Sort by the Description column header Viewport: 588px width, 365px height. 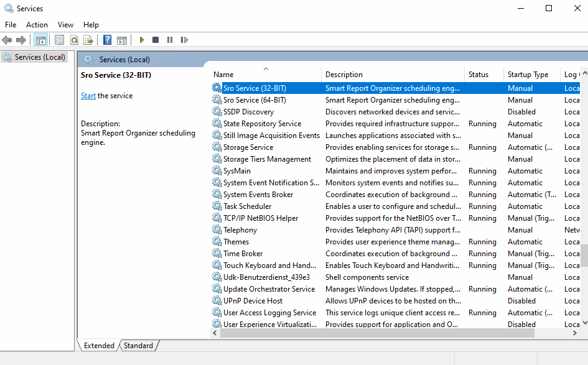point(393,74)
